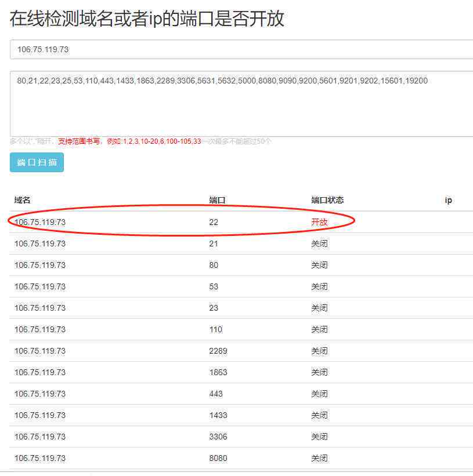Click domain 106.75.119.73 in port 53 row

40,286
